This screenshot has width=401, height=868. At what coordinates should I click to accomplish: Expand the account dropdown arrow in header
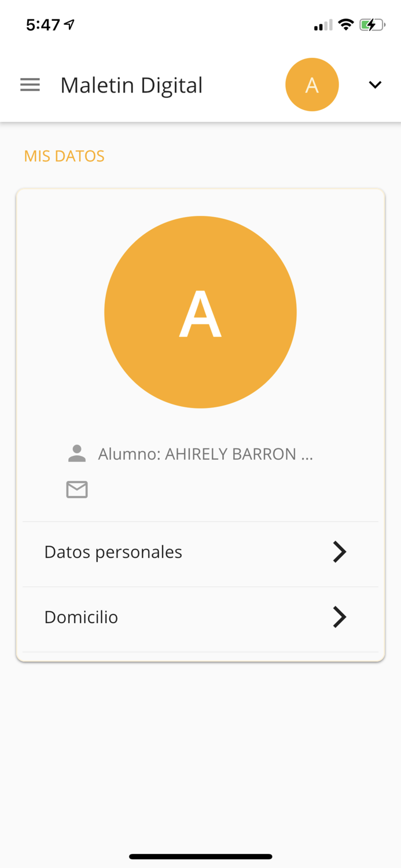pos(375,85)
